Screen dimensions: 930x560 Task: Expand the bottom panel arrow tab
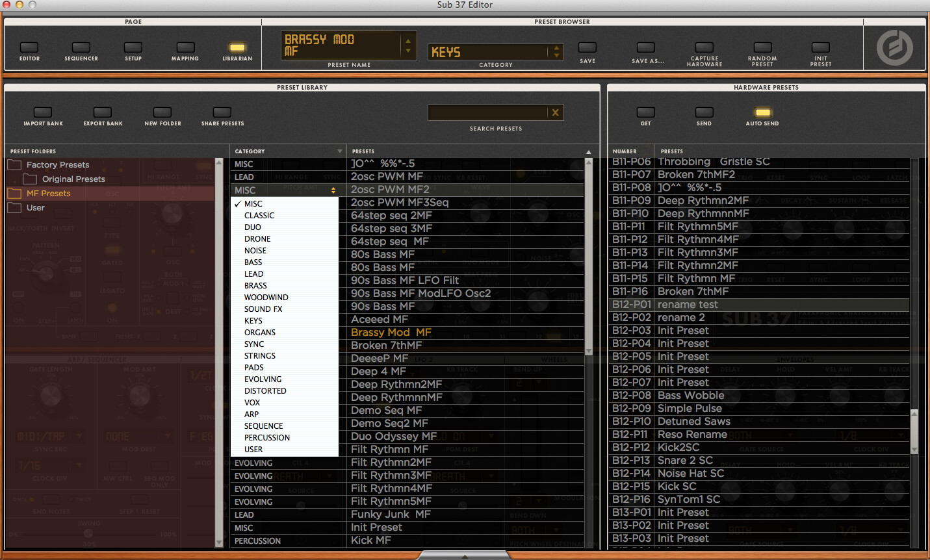click(x=464, y=555)
